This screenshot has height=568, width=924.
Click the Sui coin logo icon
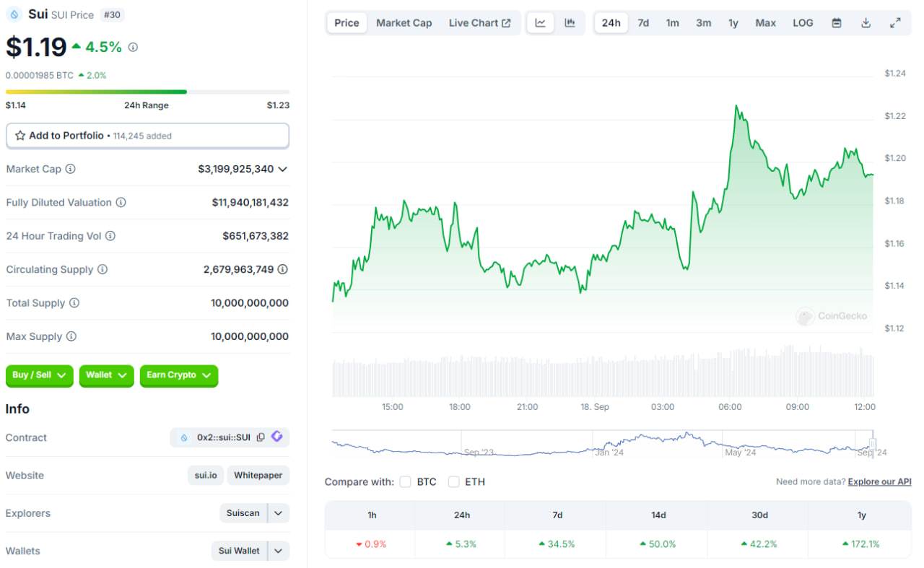(14, 14)
